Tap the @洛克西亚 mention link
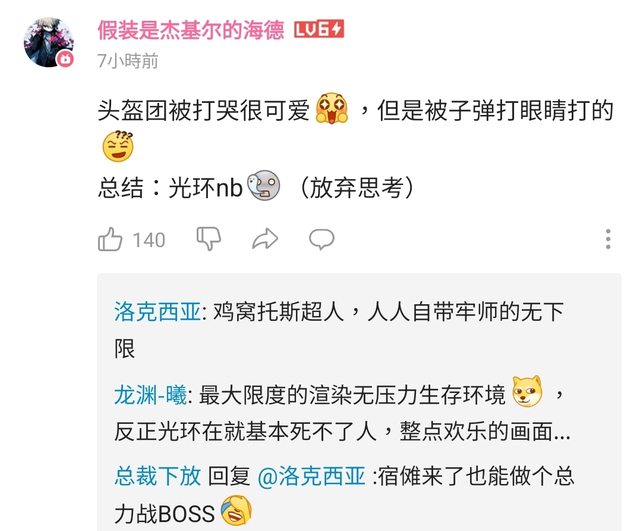The image size is (640, 531). pos(311,476)
